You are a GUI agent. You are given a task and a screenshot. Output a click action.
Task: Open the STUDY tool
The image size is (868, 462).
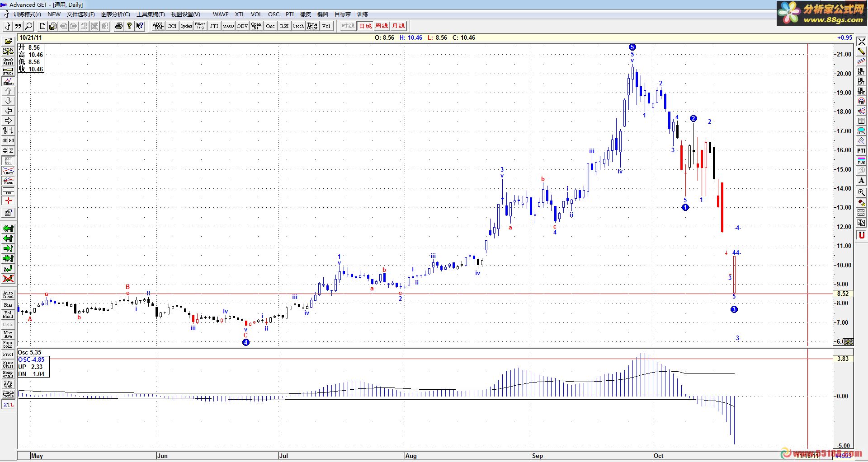click(x=8, y=71)
